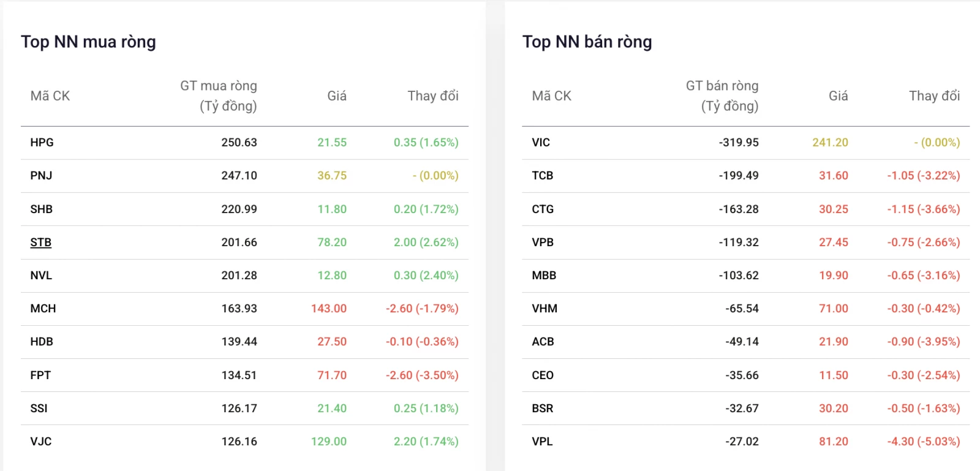Screen dimensions: 980x471
Task: Select PNJ price 36.75
Action: tap(332, 176)
